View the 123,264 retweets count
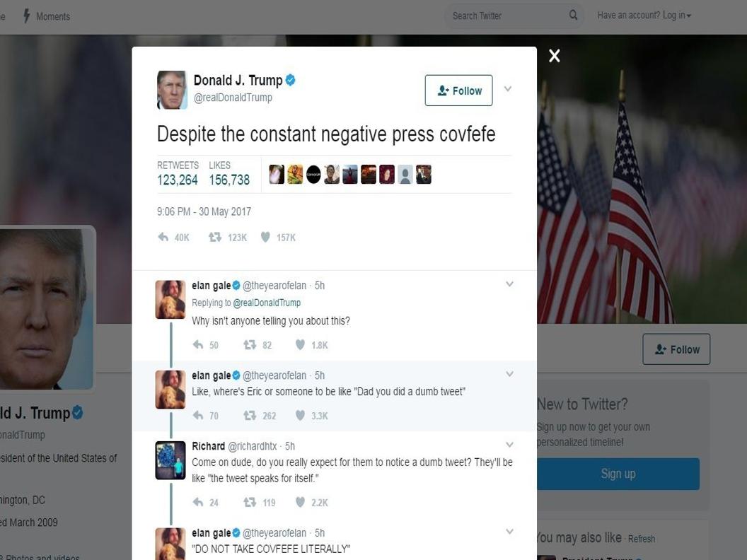This screenshot has height=560, width=747. (x=178, y=180)
